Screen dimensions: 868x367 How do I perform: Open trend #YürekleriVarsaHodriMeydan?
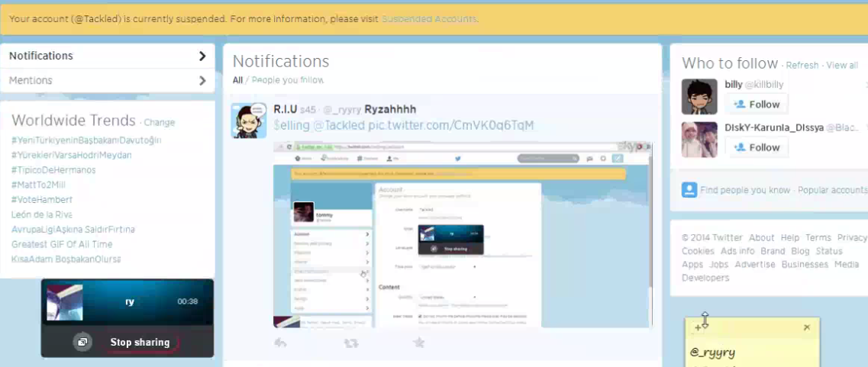pyautogui.click(x=72, y=156)
